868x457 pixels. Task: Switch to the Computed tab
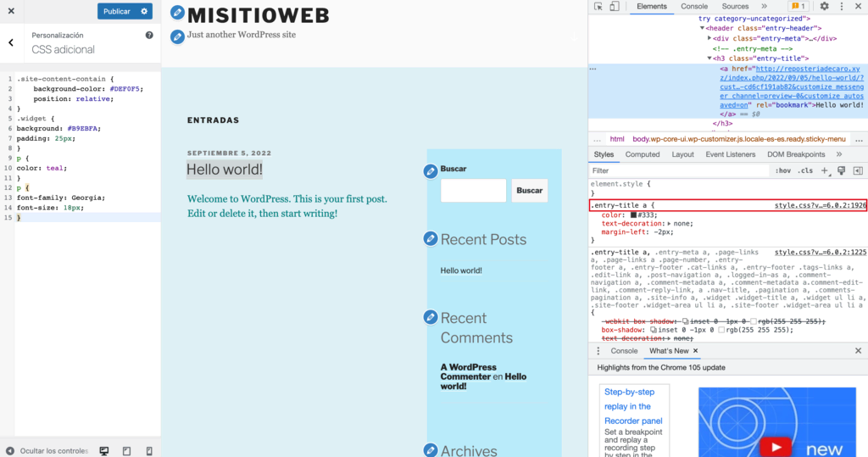[643, 154]
